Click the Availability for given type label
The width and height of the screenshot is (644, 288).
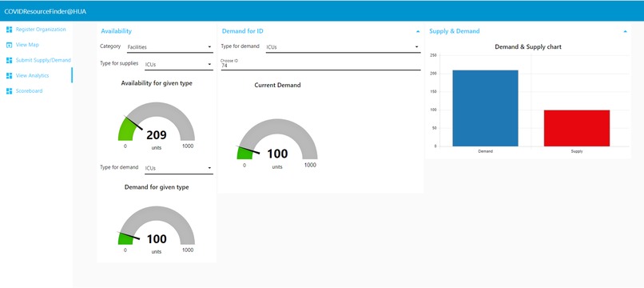157,83
